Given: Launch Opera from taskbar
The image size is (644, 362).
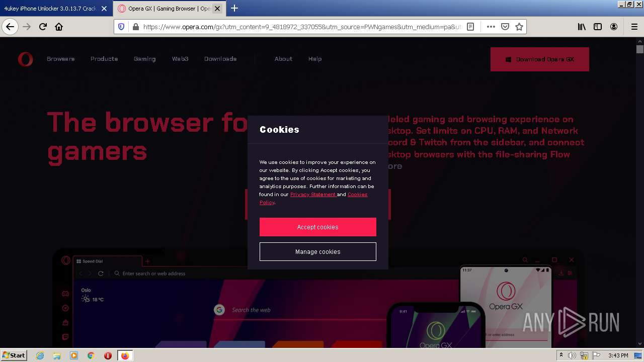Looking at the screenshot, I should coord(108,355).
